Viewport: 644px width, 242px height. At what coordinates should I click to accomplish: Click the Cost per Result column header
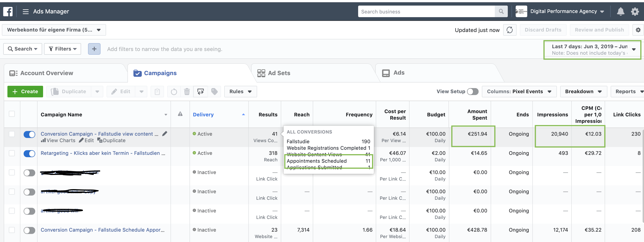coord(393,115)
